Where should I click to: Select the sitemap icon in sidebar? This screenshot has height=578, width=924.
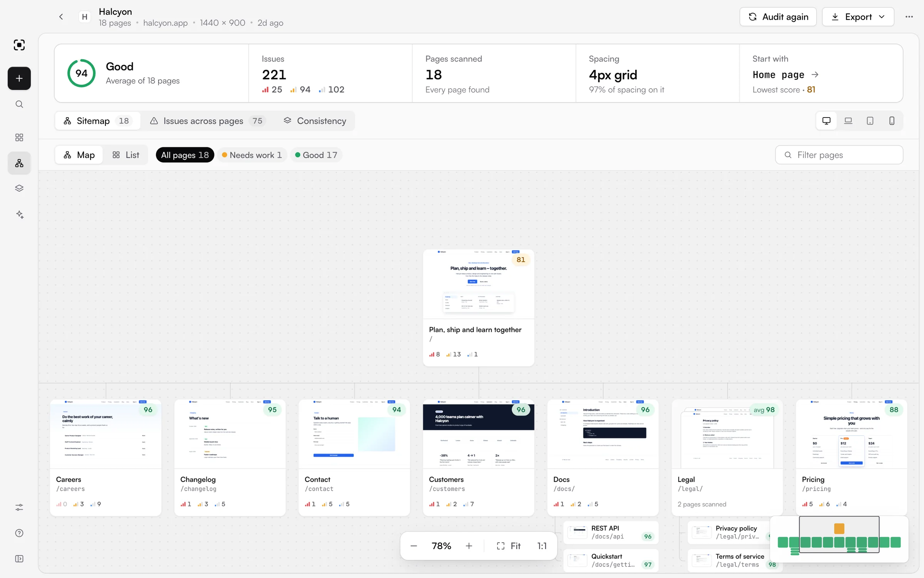(x=19, y=163)
